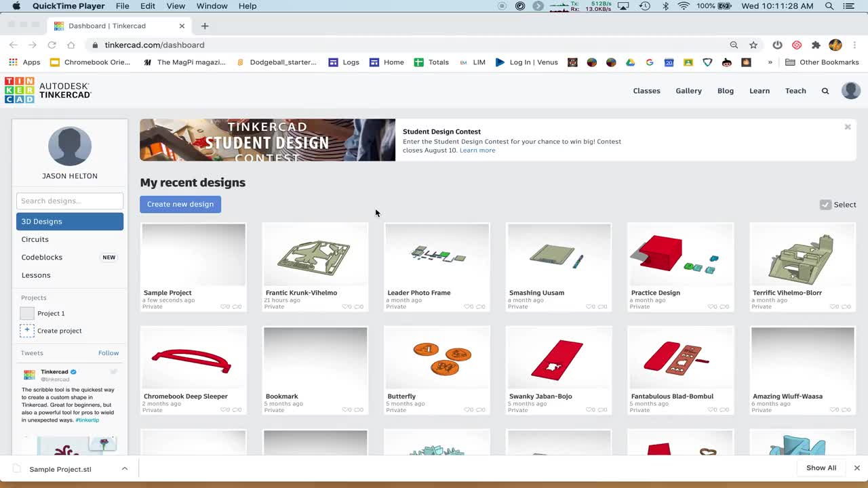Open The MagPi magazi... bookmark
The width and height of the screenshot is (868, 488).
(x=184, y=62)
